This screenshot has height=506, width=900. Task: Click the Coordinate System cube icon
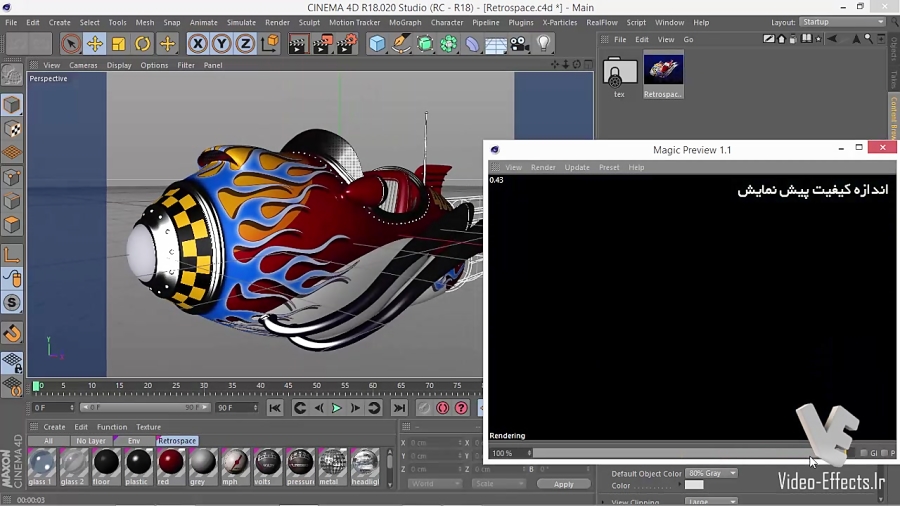[x=269, y=44]
